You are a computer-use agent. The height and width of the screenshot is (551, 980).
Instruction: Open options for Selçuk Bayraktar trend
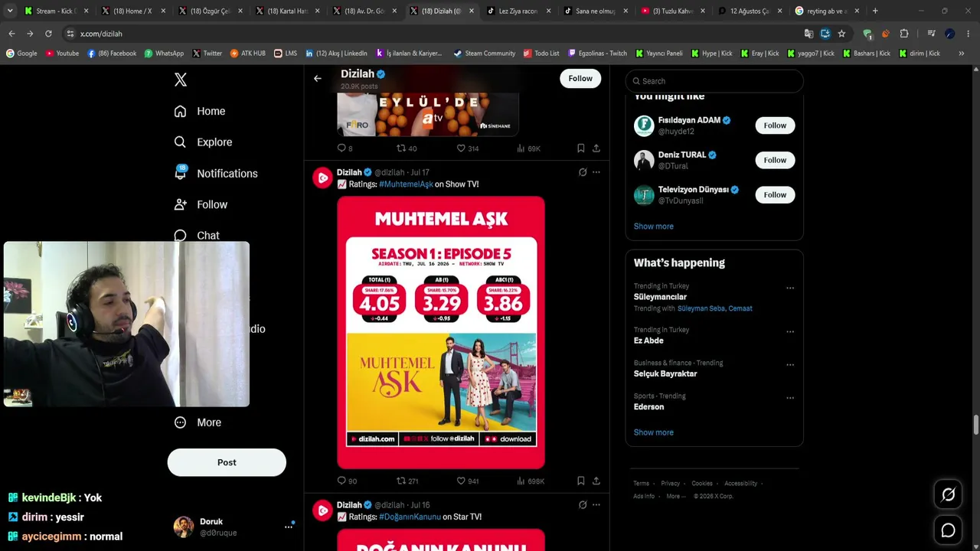coord(790,365)
